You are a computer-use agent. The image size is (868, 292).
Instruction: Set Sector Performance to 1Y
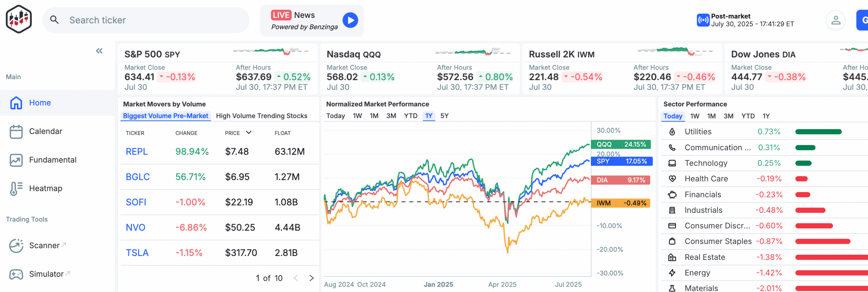point(766,116)
